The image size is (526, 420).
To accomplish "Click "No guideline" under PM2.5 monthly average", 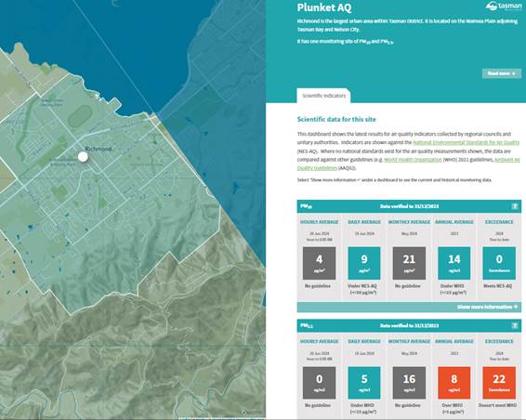I will click(408, 405).
